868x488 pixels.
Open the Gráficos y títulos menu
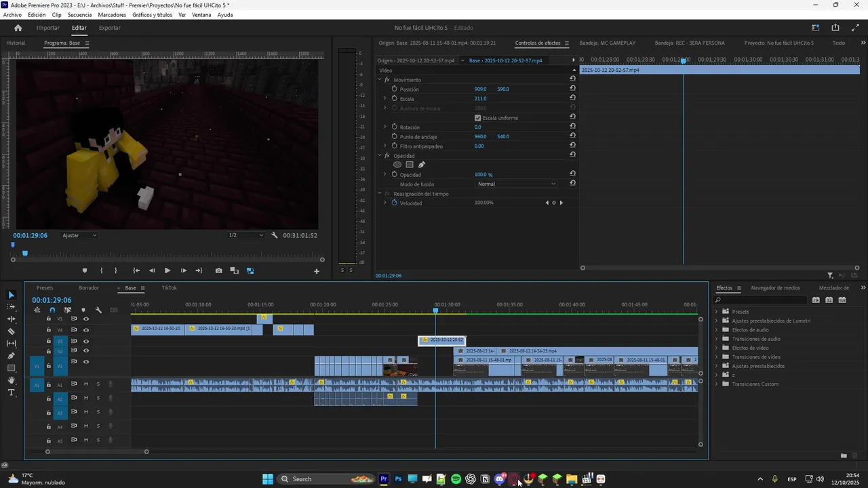click(x=152, y=15)
